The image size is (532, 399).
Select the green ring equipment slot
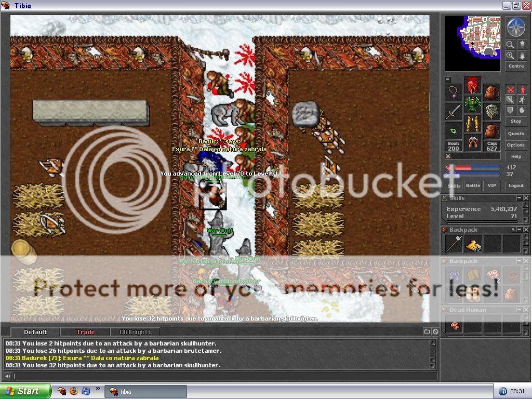pyautogui.click(x=454, y=131)
